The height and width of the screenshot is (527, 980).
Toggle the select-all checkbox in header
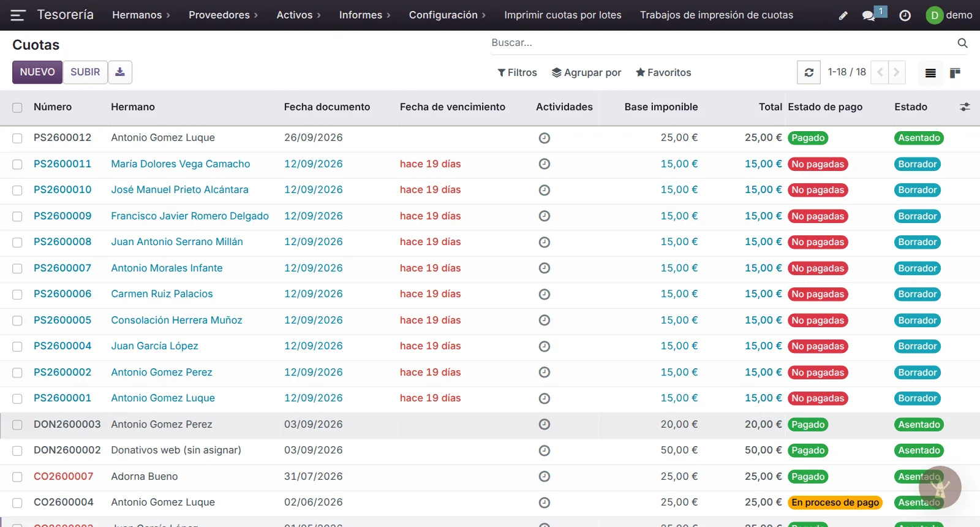tap(17, 107)
